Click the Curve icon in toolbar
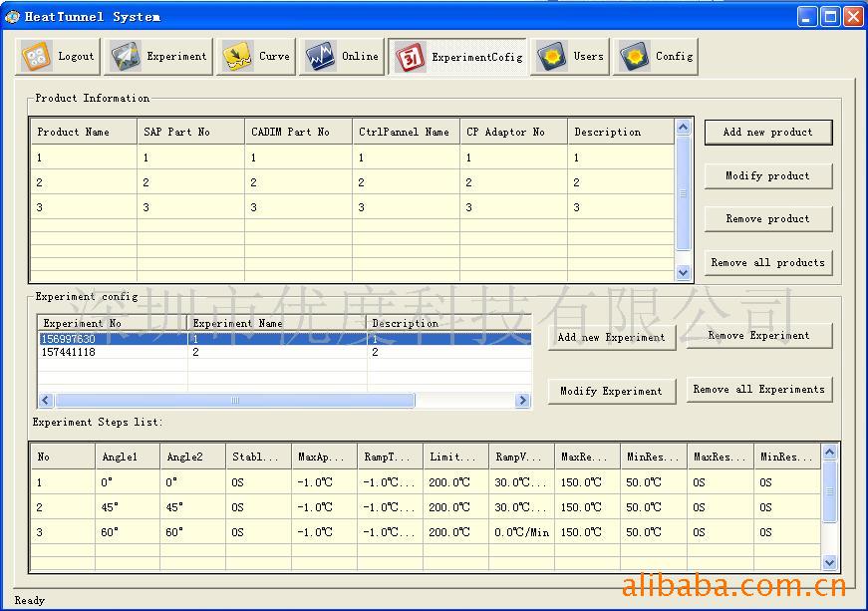Viewport: 868px width, 611px height. point(237,57)
